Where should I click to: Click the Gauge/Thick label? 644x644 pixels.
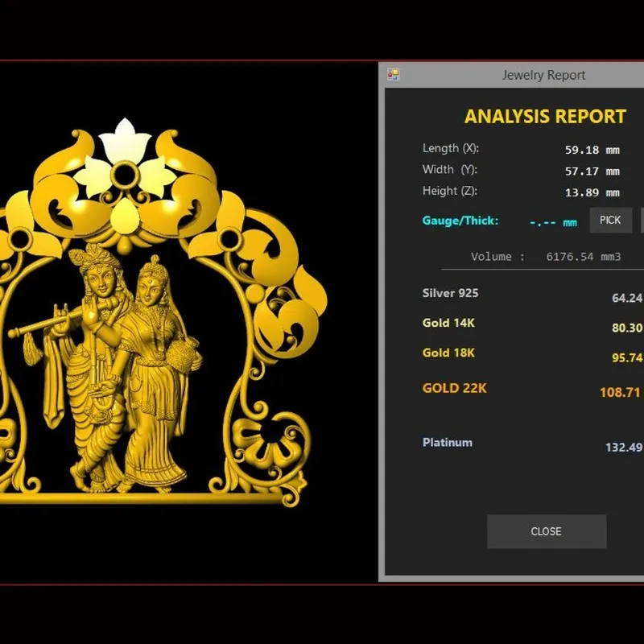pyautogui.click(x=460, y=221)
